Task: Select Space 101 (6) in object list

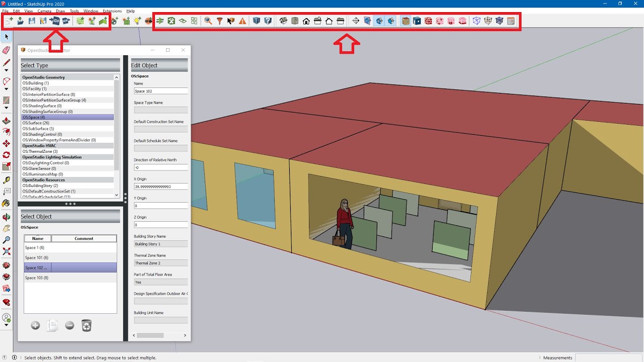Action: point(70,257)
